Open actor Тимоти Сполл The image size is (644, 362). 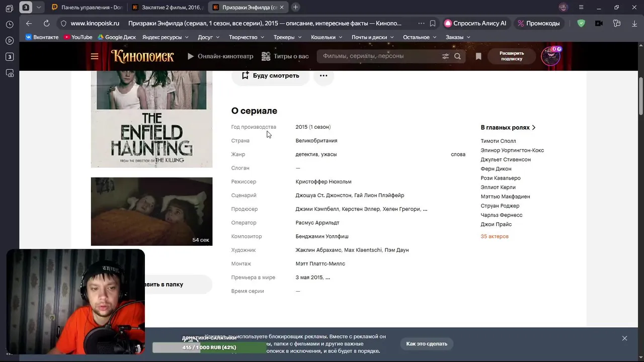498,141
